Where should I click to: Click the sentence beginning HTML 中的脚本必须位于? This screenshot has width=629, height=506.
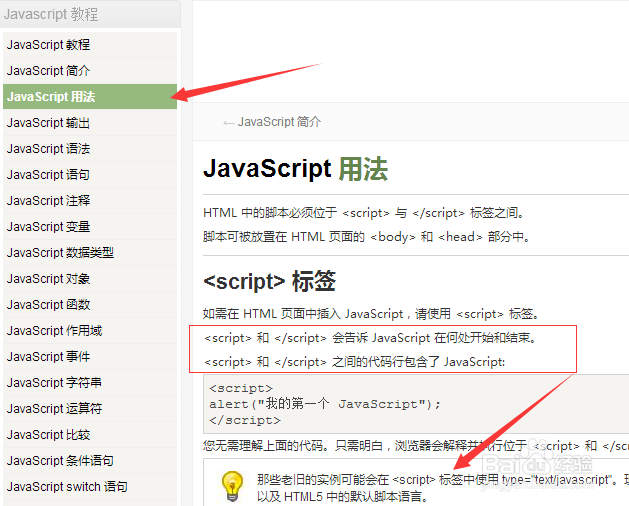click(x=364, y=213)
